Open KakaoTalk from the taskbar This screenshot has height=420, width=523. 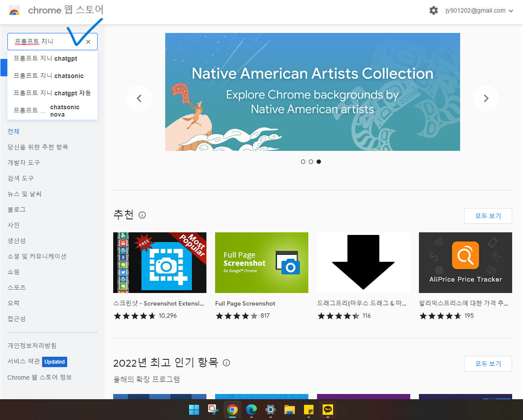(328, 410)
